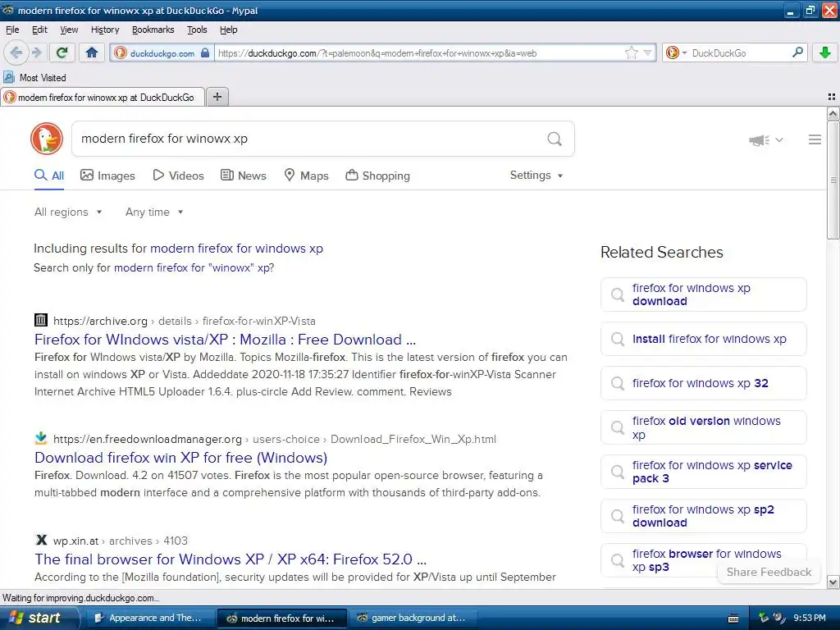Image resolution: width=840 pixels, height=630 pixels.
Task: Select related search 'firefox browser for windows xp sp3'
Action: pyautogui.click(x=703, y=560)
